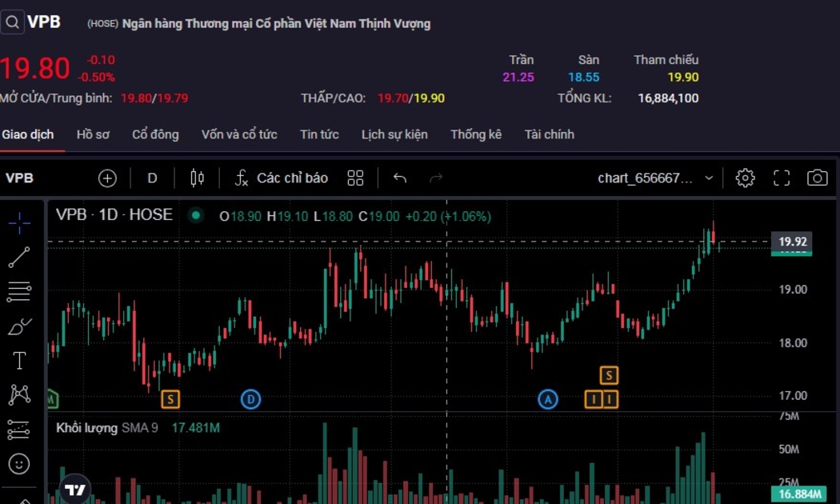
Task: Select the text annotation tool
Action: [19, 361]
